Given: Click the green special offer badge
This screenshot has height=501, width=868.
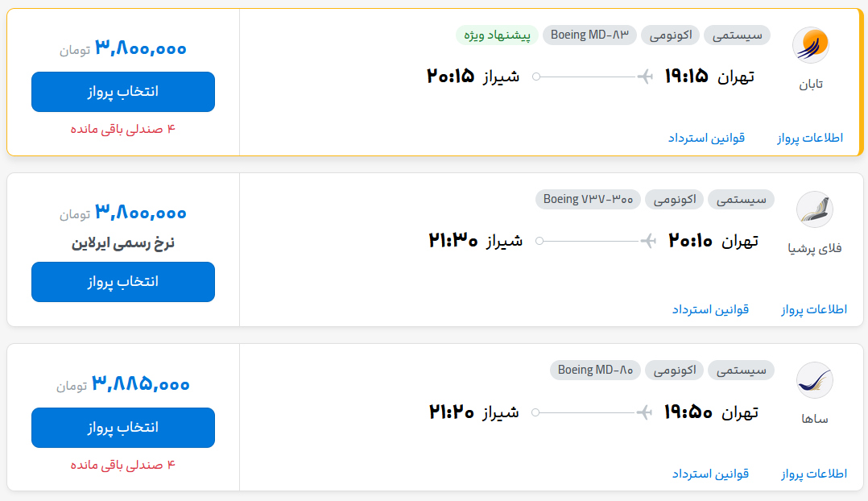Looking at the screenshot, I should click(497, 35).
